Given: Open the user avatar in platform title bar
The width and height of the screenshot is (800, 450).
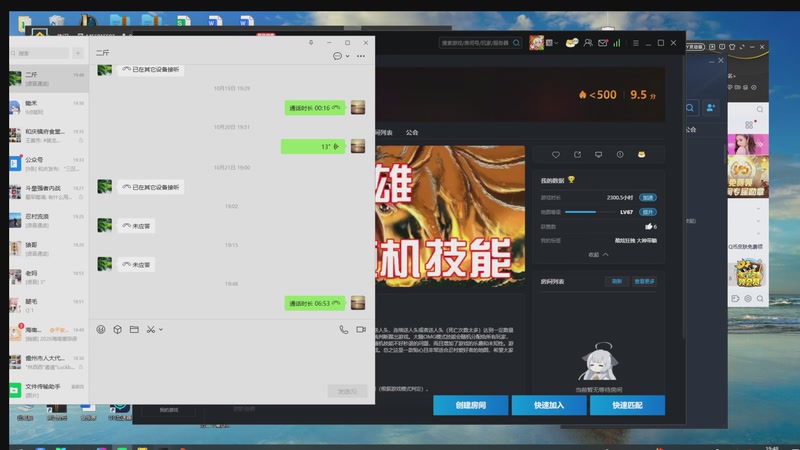Looking at the screenshot, I should [536, 43].
